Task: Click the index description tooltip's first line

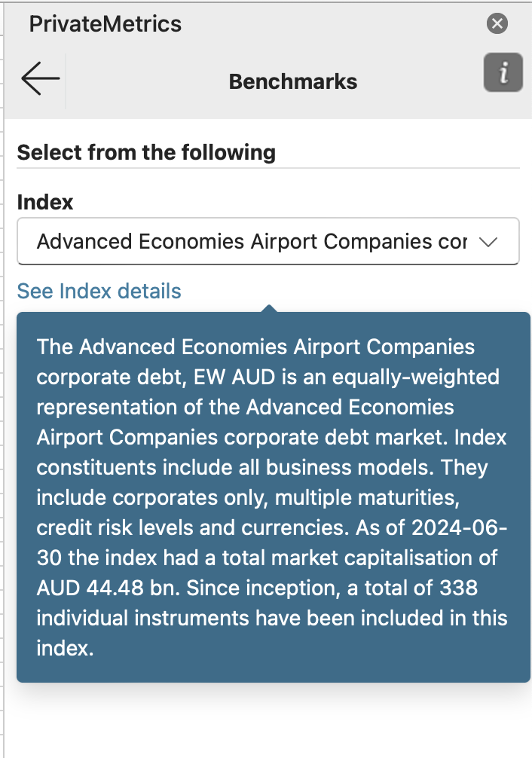Action: (x=256, y=347)
